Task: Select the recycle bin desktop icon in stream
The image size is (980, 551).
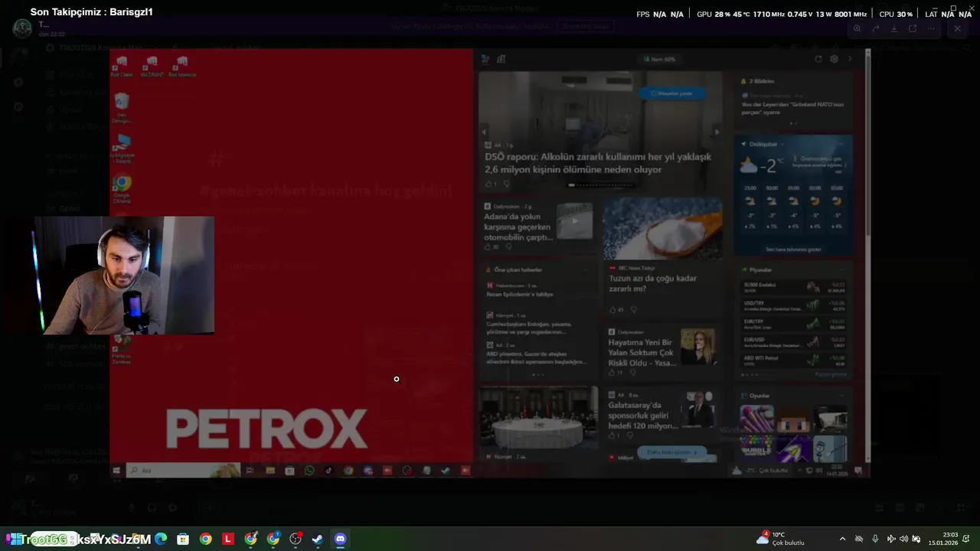Action: [x=122, y=108]
